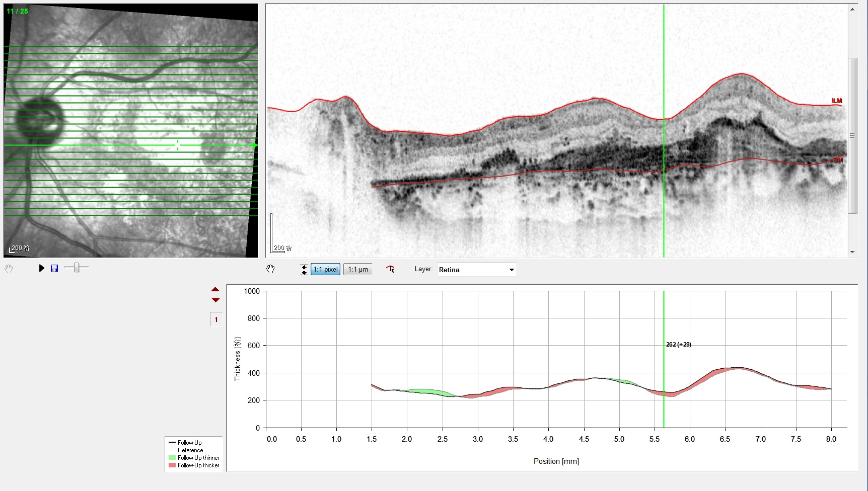Screen dimensions: 868x491
Task: Click the 8.0 tick label on the position axis
Action: coord(831,439)
